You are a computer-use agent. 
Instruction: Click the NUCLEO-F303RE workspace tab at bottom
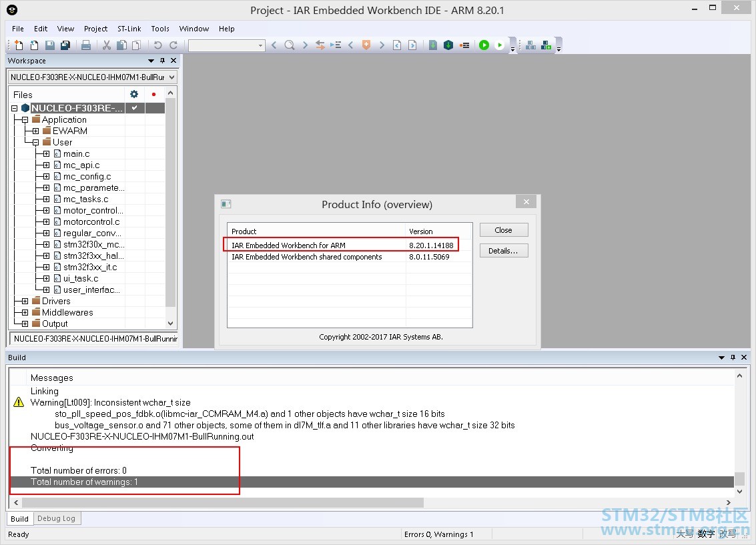[x=95, y=339]
